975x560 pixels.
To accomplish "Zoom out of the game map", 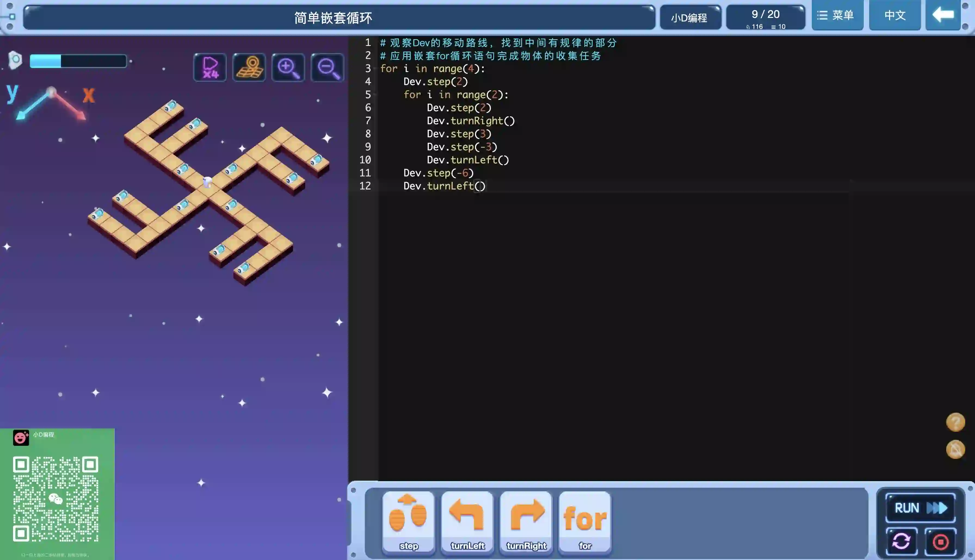I will [328, 68].
